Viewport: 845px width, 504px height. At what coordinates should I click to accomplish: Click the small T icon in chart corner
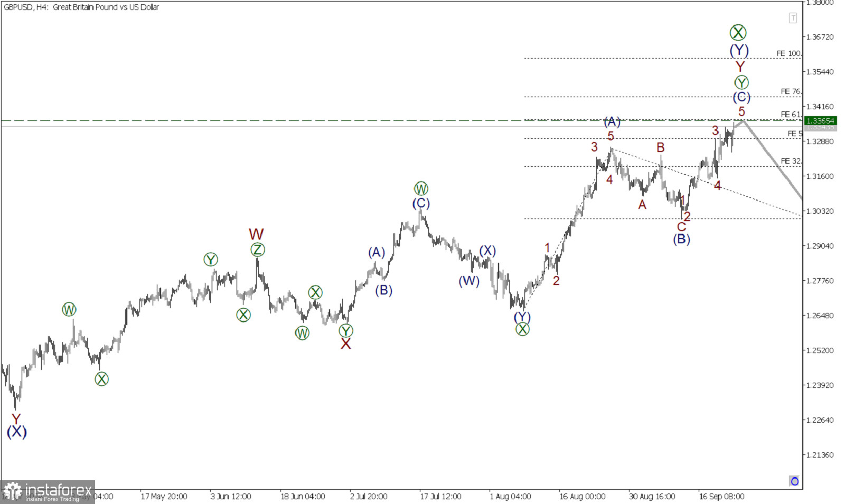point(793,18)
